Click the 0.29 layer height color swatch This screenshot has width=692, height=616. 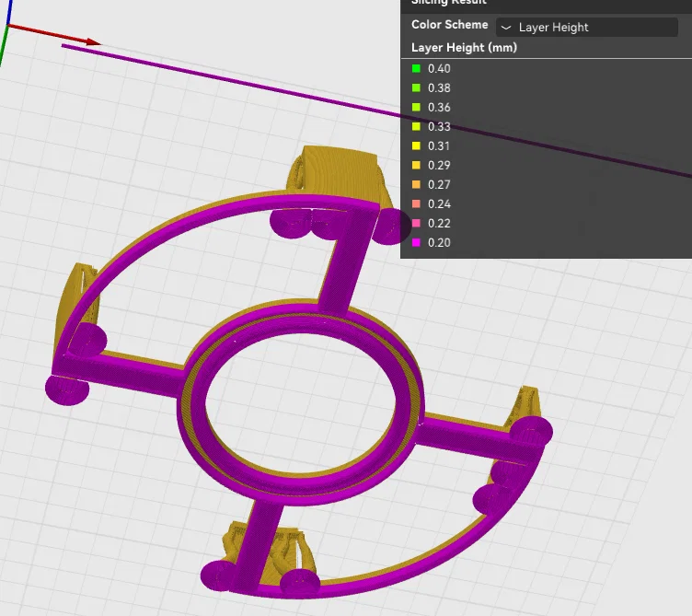(416, 165)
